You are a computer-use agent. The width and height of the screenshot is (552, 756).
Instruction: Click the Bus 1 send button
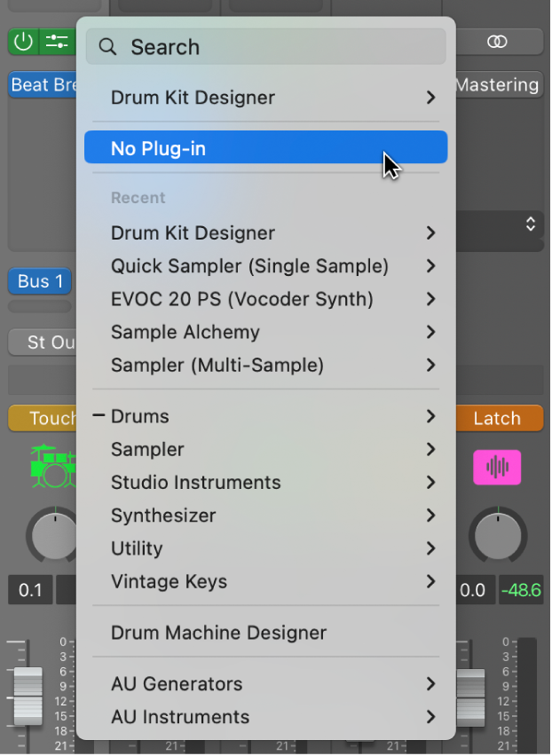click(x=38, y=281)
